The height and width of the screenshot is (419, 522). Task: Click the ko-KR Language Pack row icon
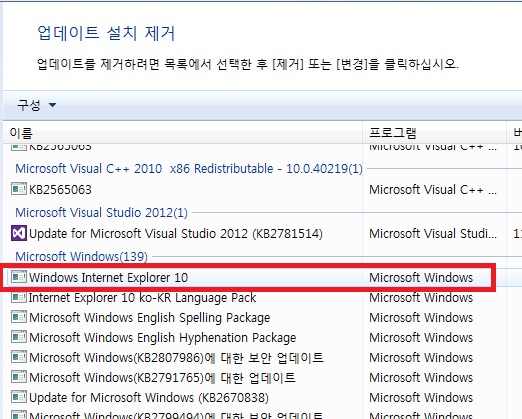(18, 297)
